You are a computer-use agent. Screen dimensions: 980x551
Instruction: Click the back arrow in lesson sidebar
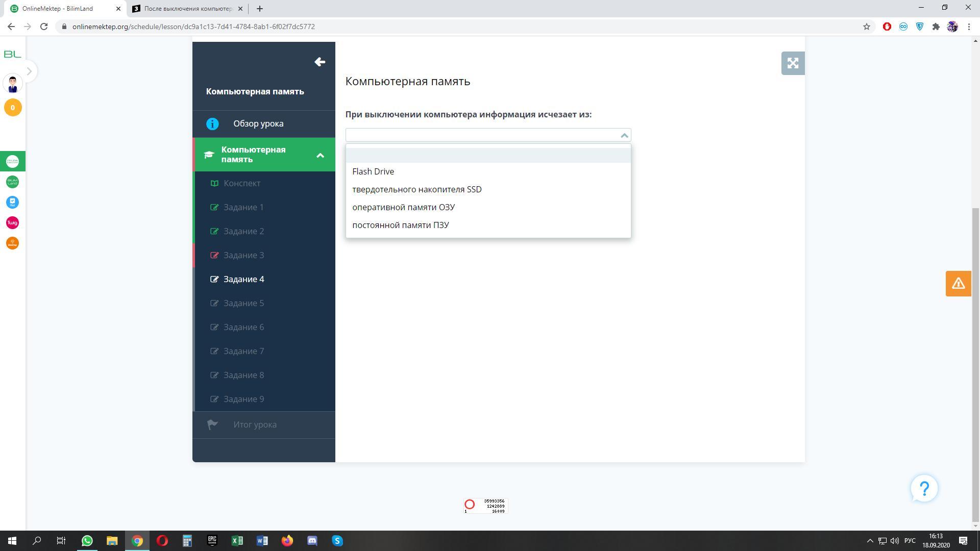[x=320, y=62]
